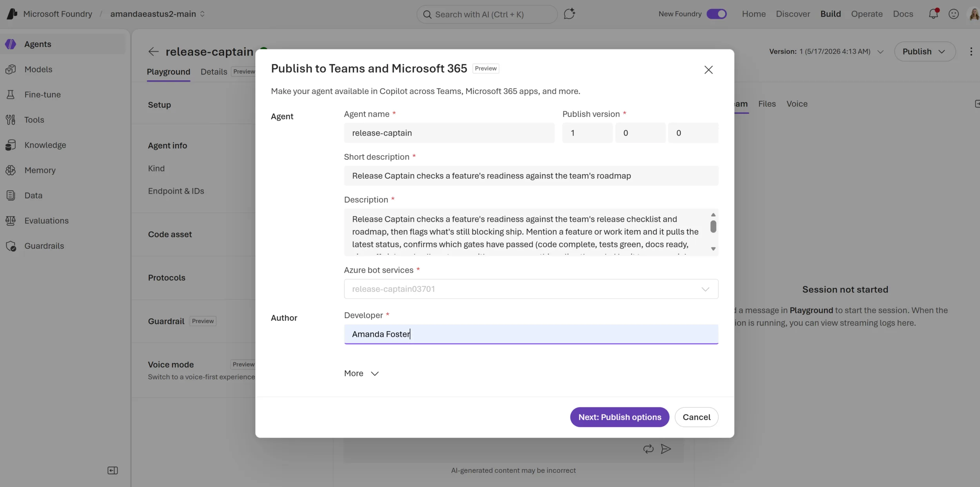
Task: Open Docs in top navigation
Action: (903, 14)
